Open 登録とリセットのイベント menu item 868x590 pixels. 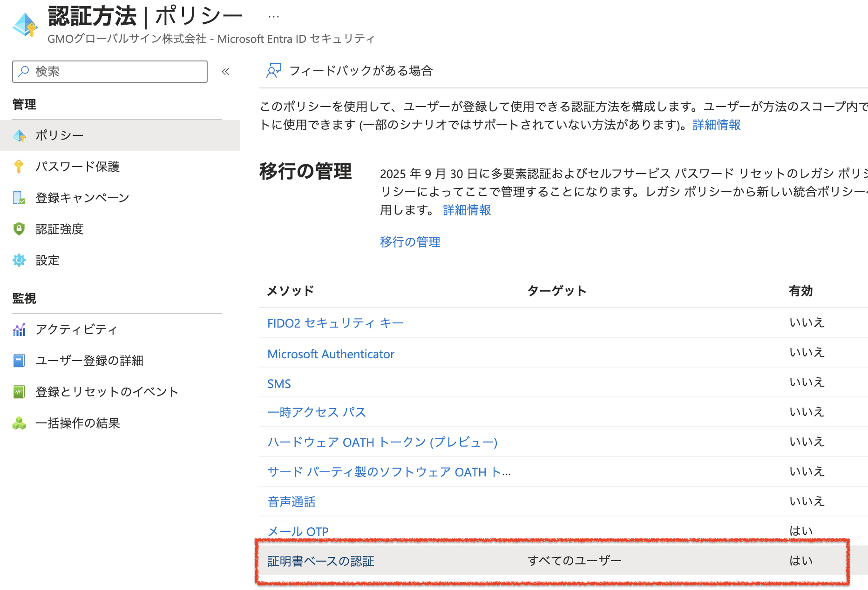pos(107,392)
